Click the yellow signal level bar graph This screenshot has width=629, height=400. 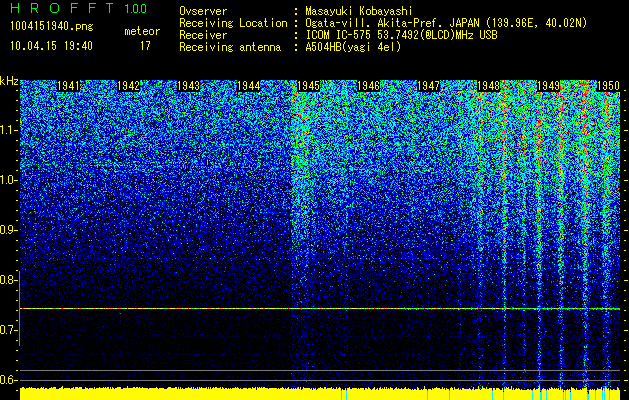tap(320, 394)
